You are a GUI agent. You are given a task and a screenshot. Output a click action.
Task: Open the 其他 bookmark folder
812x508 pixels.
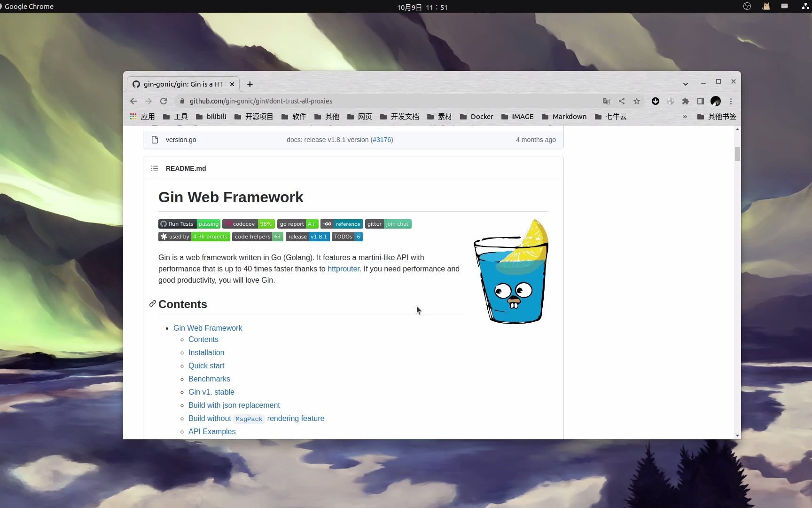click(327, 117)
